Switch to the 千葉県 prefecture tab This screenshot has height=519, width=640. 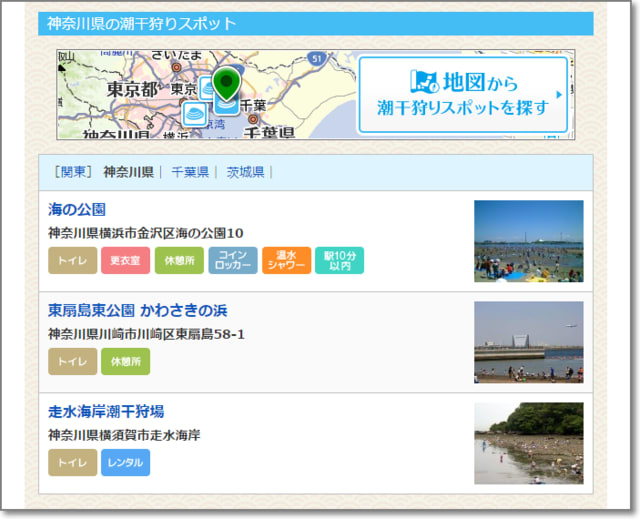pyautogui.click(x=189, y=172)
